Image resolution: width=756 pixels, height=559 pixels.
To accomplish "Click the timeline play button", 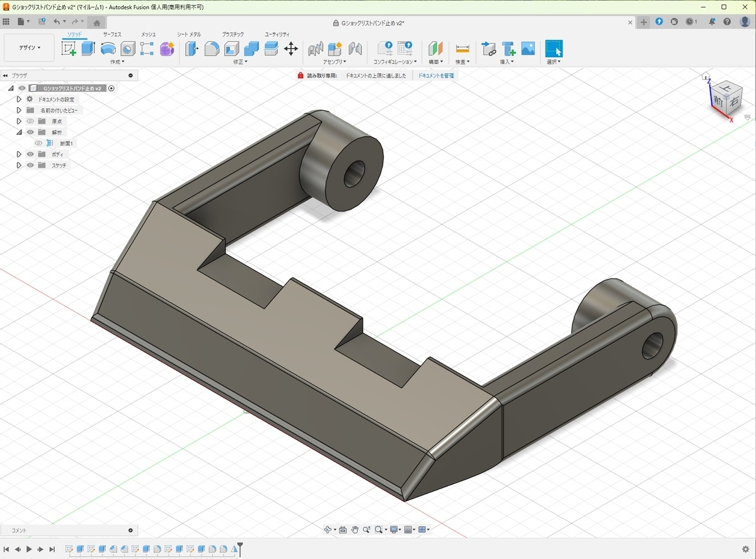I will pyautogui.click(x=29, y=550).
